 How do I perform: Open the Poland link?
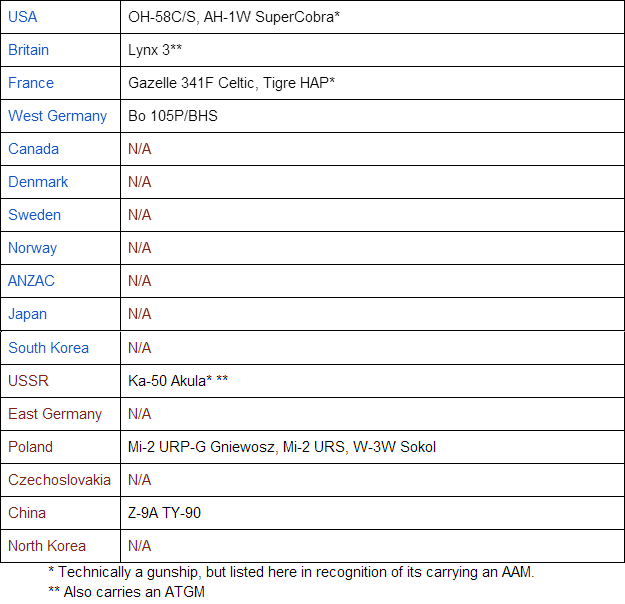(30, 447)
